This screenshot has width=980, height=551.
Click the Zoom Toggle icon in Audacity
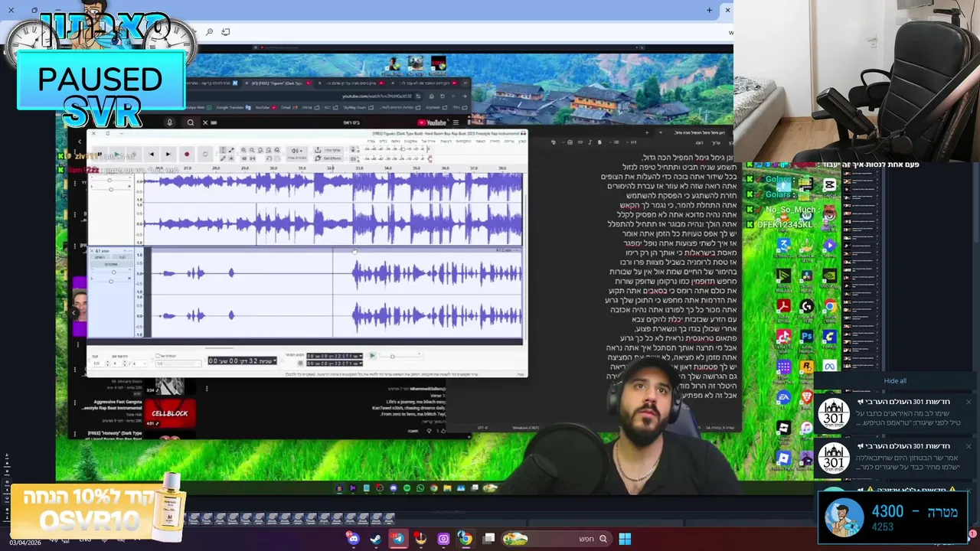277,150
